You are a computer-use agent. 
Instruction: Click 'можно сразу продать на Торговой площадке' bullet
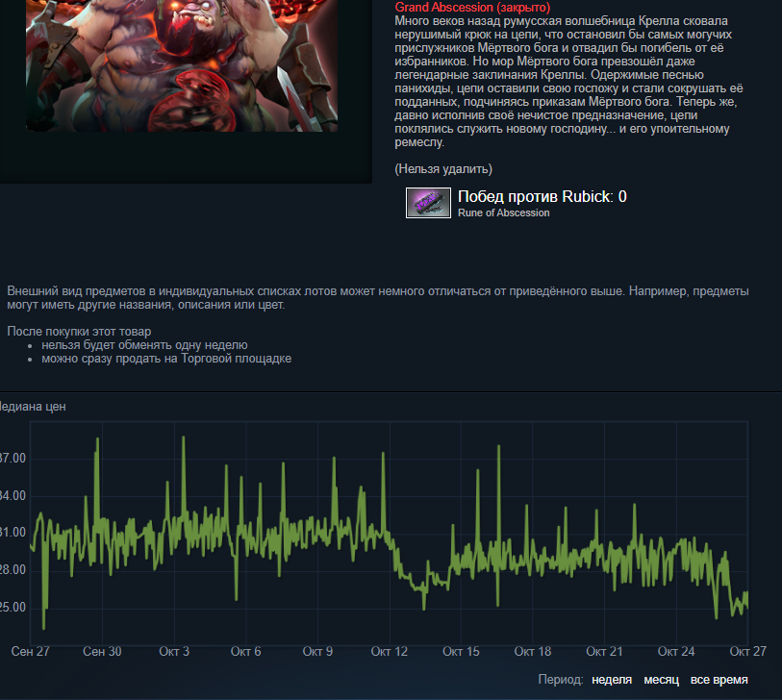point(166,359)
